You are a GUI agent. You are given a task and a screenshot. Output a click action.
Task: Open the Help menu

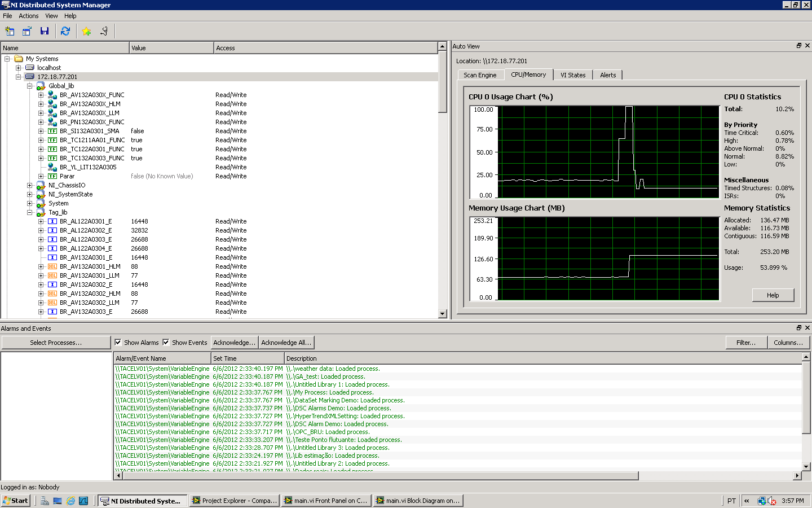click(x=70, y=16)
